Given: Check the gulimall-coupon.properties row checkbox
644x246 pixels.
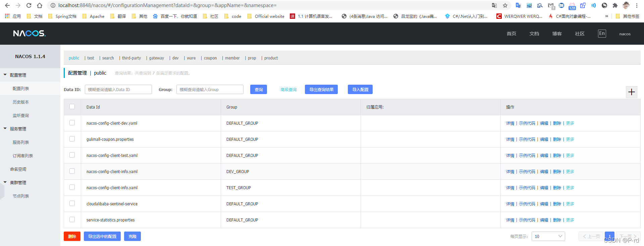Looking at the screenshot, I should point(72,139).
